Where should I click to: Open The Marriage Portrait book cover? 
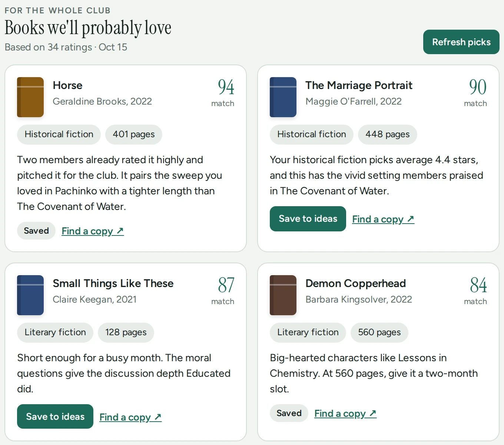[283, 97]
